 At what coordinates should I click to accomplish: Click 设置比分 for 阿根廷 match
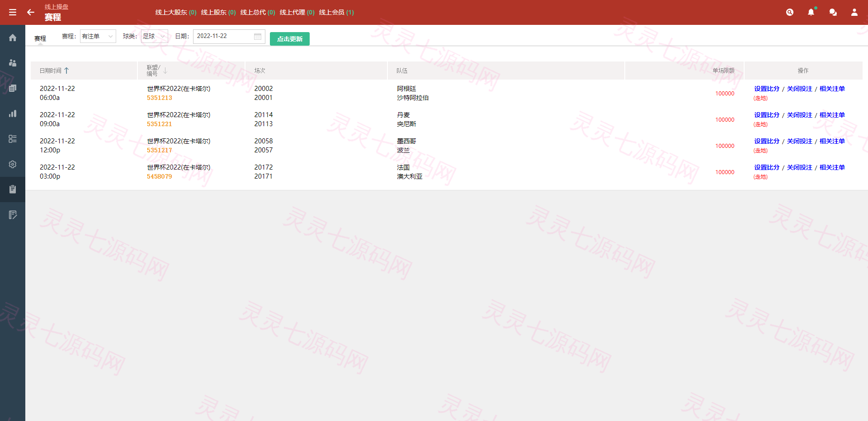767,89
